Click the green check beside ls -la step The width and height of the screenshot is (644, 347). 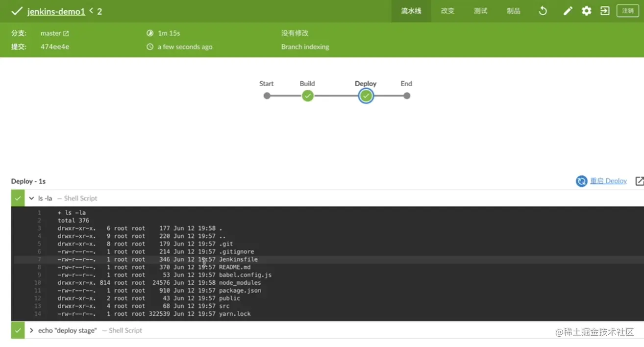click(x=18, y=198)
